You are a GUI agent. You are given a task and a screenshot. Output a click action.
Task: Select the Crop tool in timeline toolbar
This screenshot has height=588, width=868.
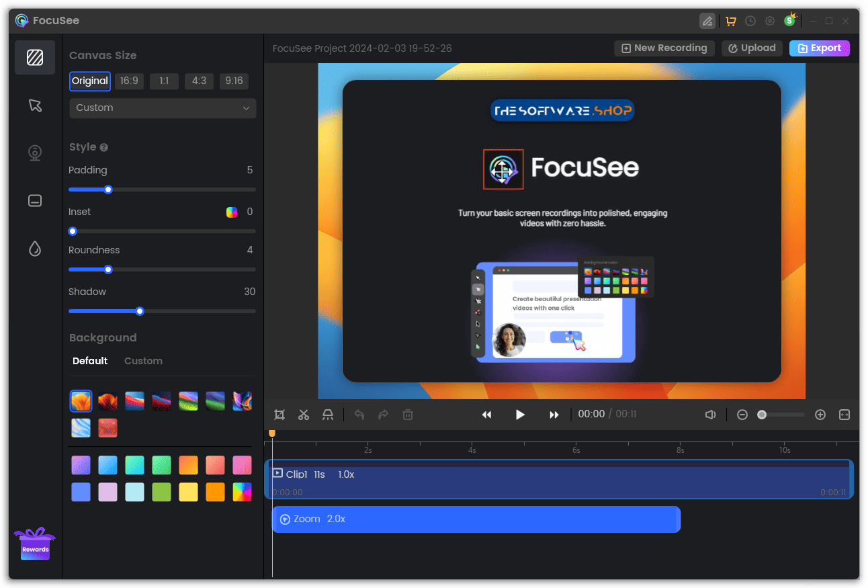279,415
